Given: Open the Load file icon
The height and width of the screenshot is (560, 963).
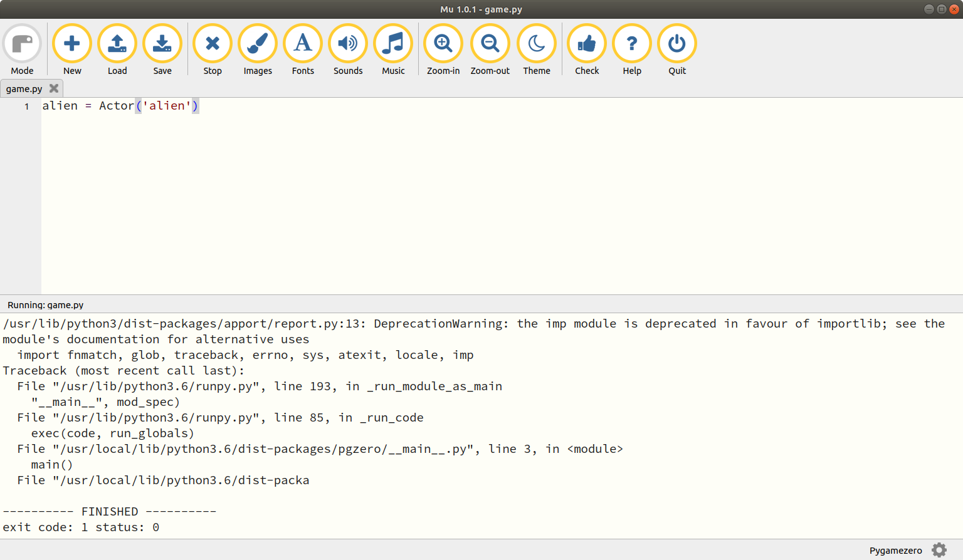Looking at the screenshot, I should tap(117, 43).
